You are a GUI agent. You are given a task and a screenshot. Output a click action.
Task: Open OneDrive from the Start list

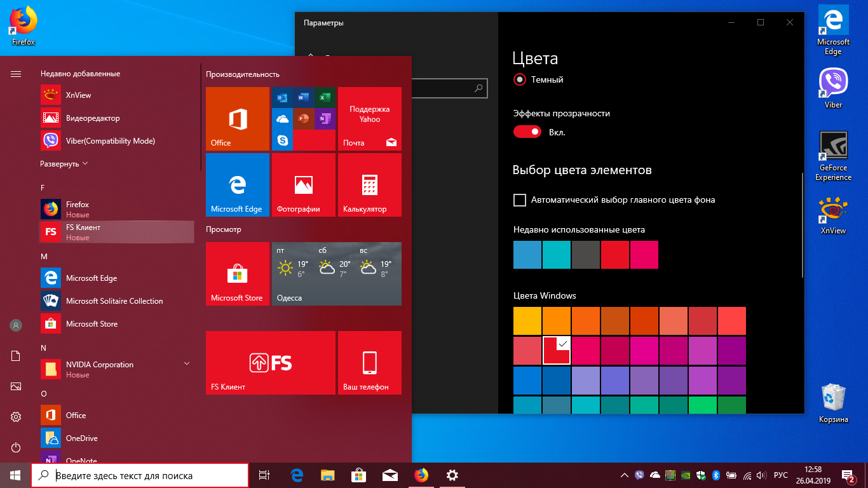[118, 438]
